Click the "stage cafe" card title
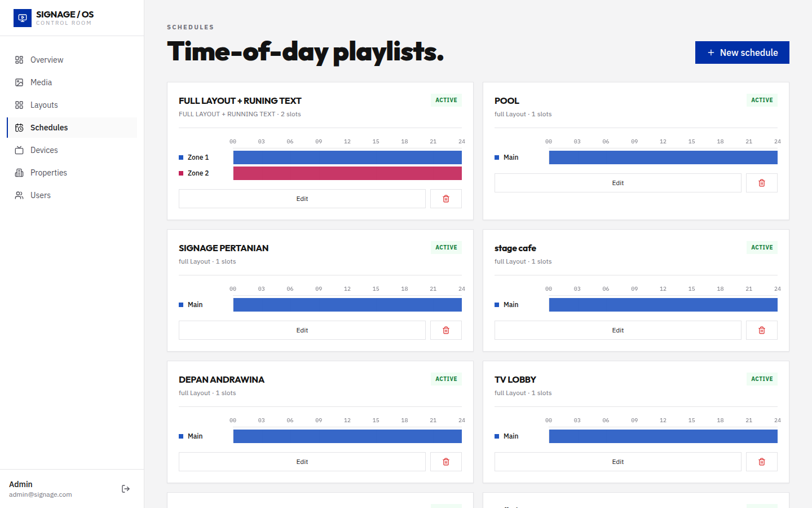 pos(515,248)
